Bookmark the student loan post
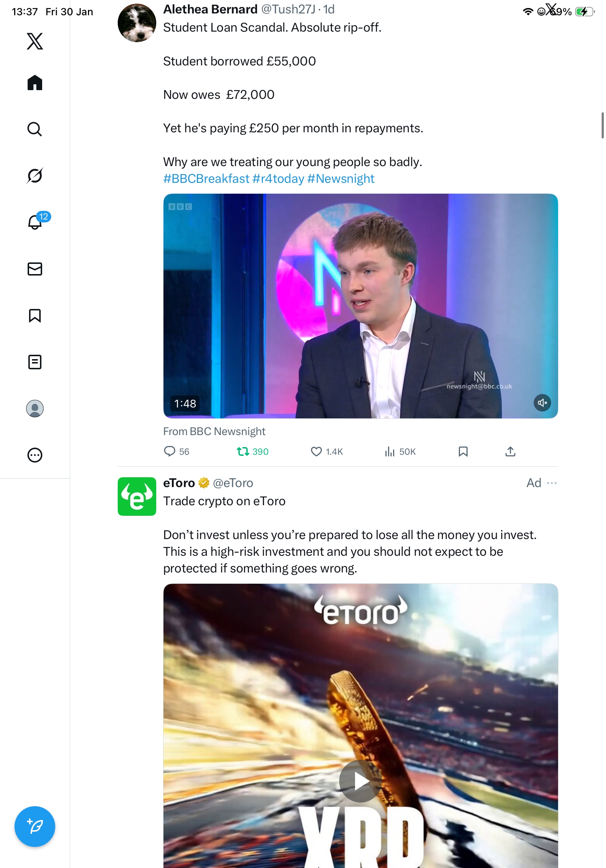This screenshot has height=868, width=606. (463, 451)
